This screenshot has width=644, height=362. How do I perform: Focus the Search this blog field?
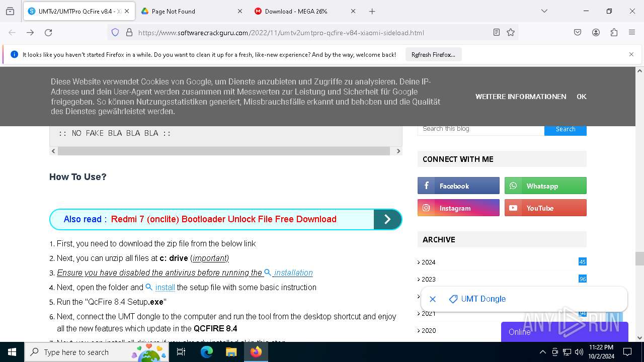pyautogui.click(x=481, y=129)
